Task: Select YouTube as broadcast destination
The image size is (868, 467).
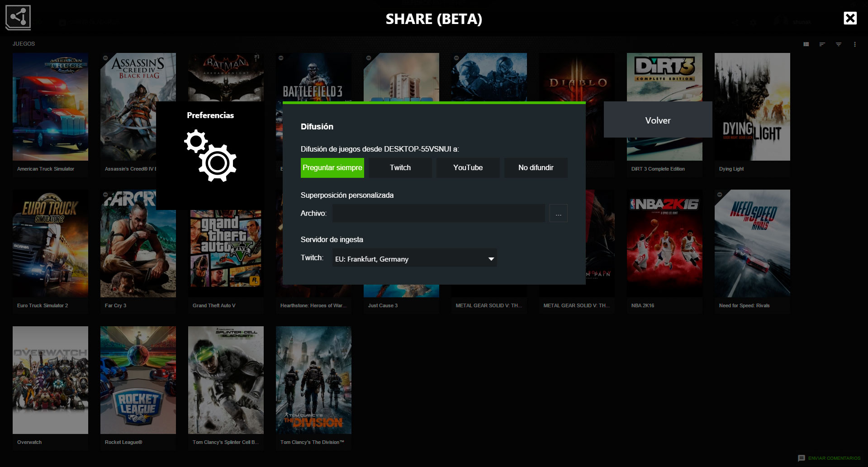Action: [x=468, y=167]
